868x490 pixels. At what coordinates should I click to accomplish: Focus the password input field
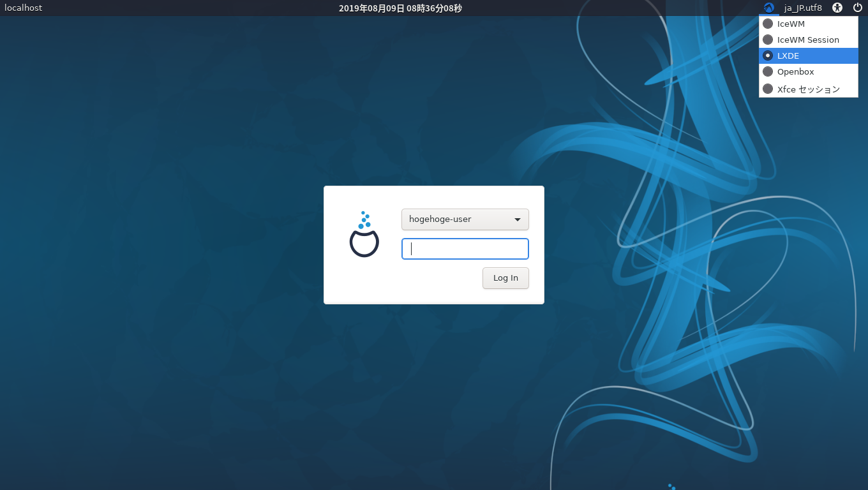tap(465, 249)
